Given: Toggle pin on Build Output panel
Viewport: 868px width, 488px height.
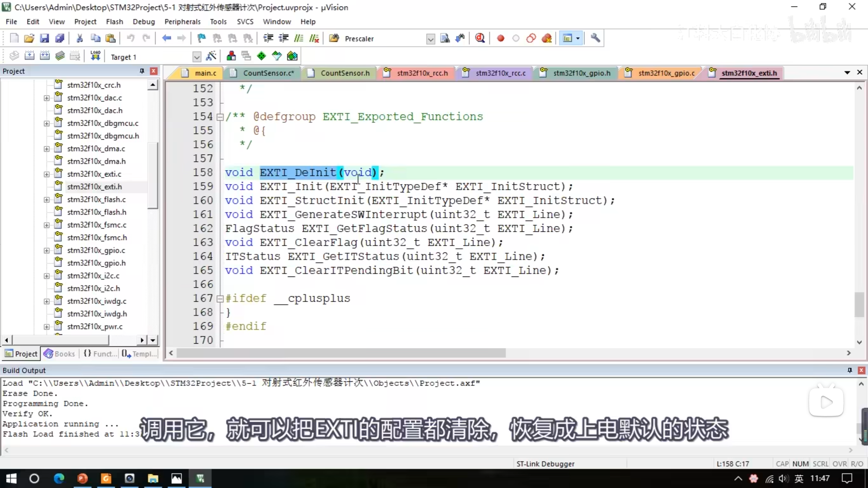Looking at the screenshot, I should click(849, 370).
